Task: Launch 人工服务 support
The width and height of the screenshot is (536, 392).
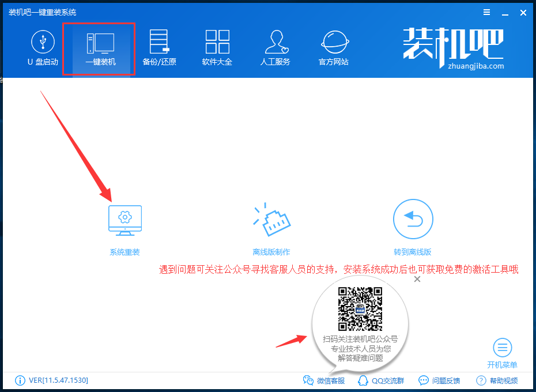Action: point(275,48)
